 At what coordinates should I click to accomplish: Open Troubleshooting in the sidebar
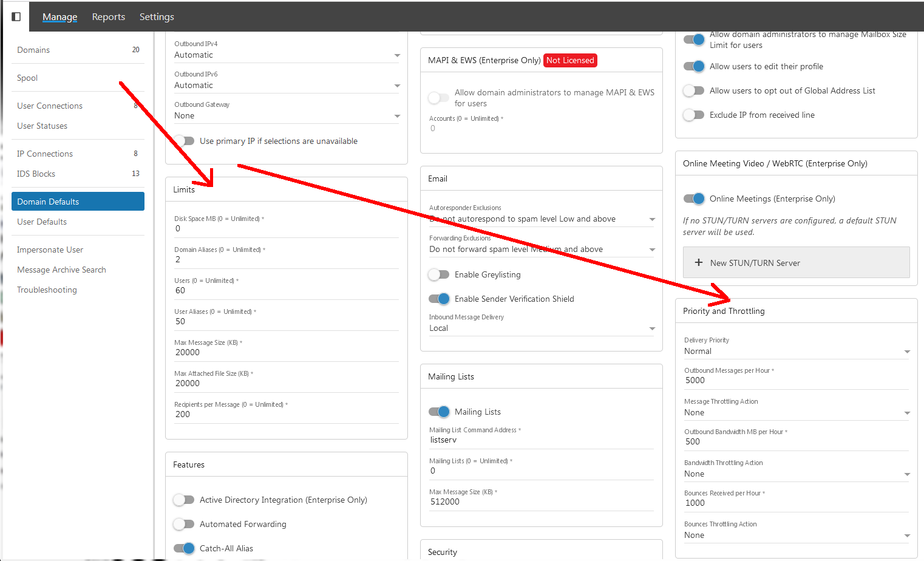click(x=47, y=290)
